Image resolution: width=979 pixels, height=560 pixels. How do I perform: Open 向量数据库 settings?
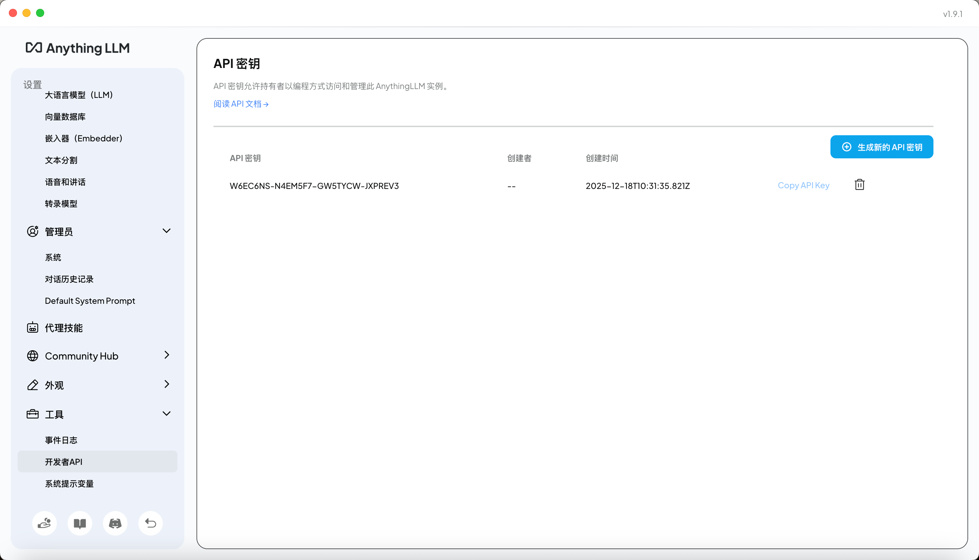coord(65,117)
